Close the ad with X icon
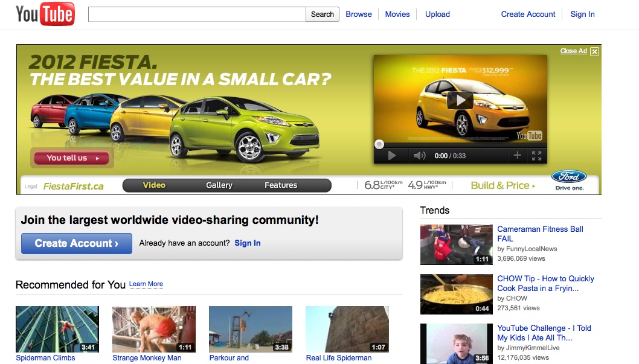The width and height of the screenshot is (639, 364). pyautogui.click(x=595, y=51)
